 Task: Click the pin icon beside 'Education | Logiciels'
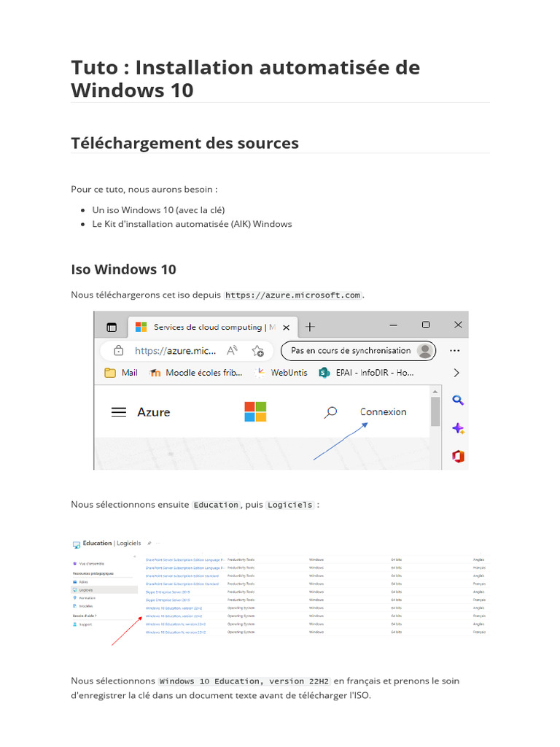(149, 543)
